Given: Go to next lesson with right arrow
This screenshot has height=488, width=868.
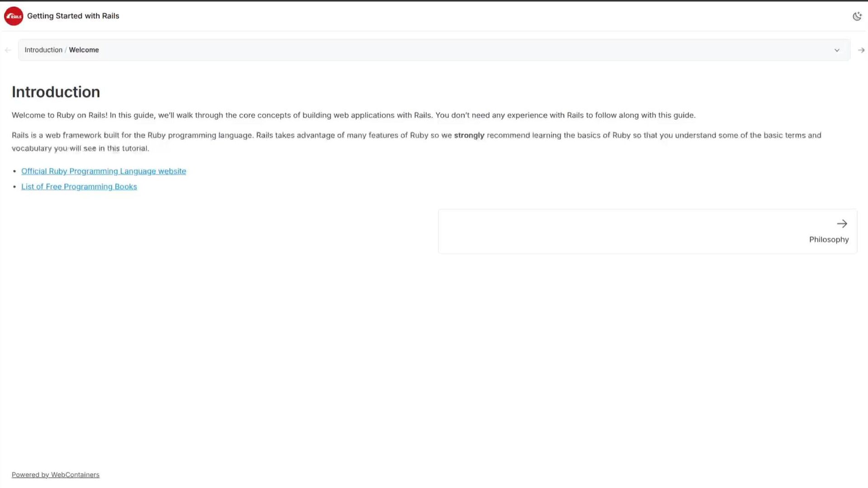Looking at the screenshot, I should [x=861, y=50].
